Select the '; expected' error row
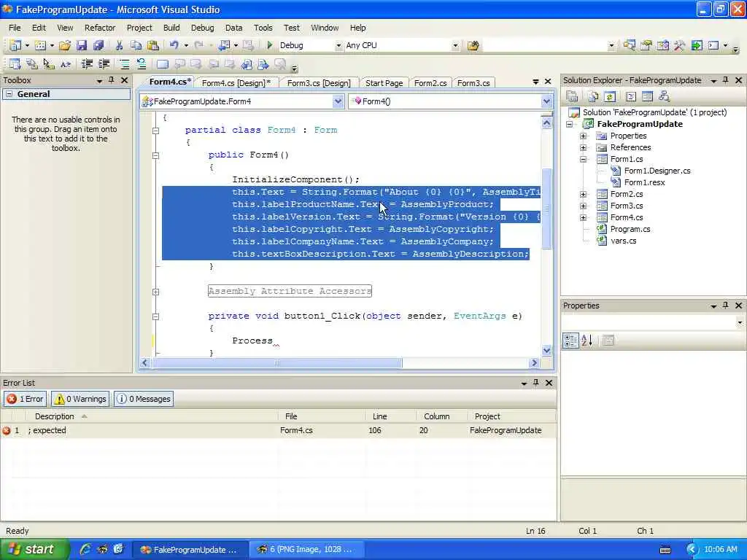The height and width of the screenshot is (560, 747). 278,430
